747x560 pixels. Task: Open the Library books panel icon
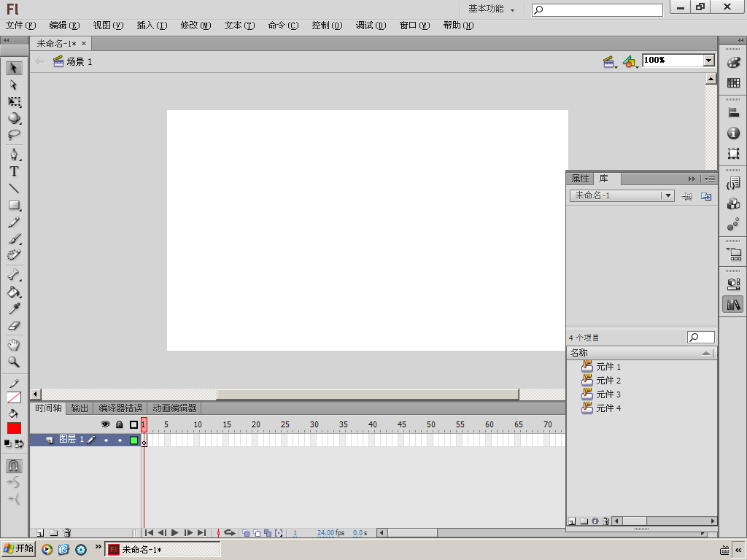click(x=733, y=304)
